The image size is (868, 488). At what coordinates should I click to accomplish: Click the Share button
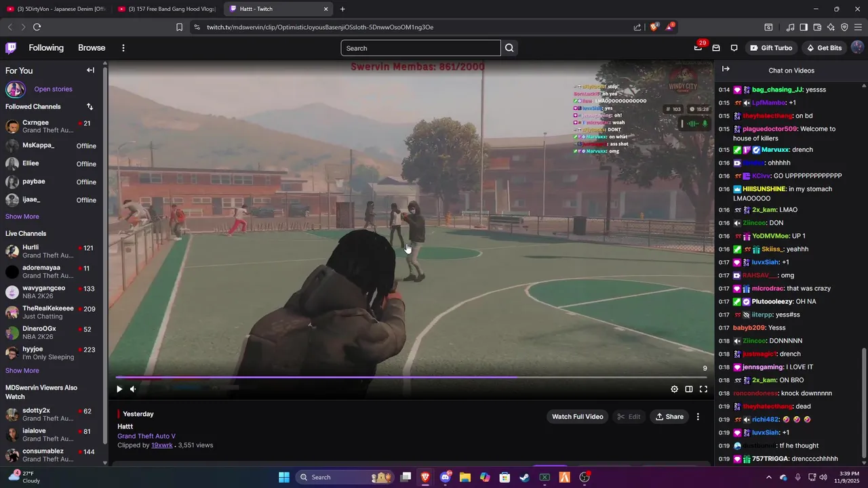(x=669, y=417)
